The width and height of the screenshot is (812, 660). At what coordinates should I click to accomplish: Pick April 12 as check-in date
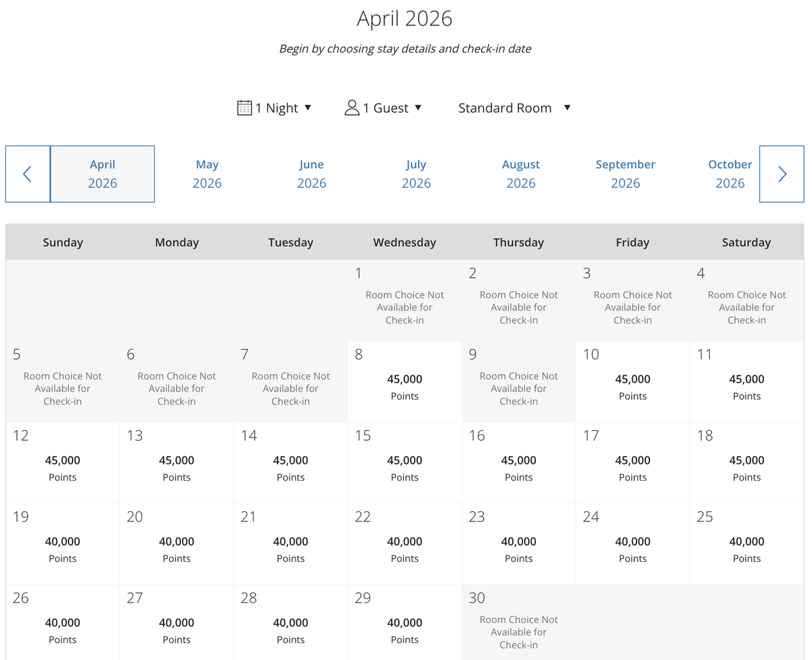(x=62, y=463)
